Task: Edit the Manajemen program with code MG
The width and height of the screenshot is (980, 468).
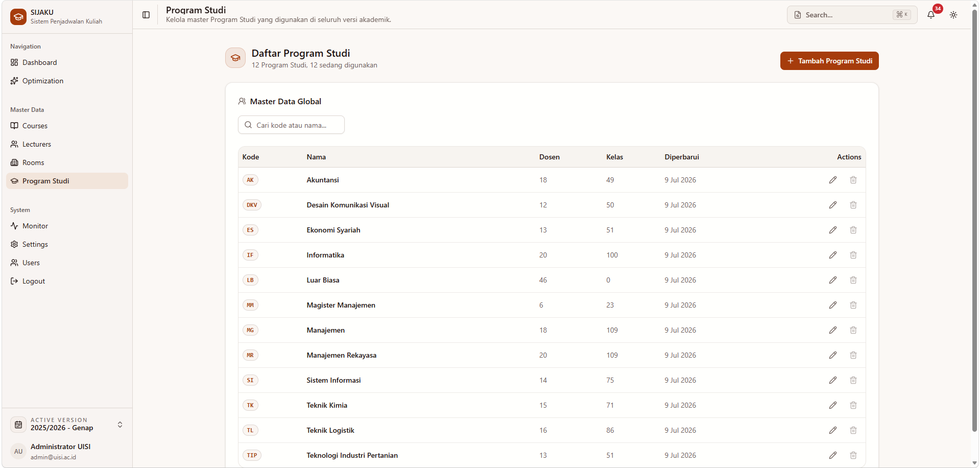Action: coord(833,330)
